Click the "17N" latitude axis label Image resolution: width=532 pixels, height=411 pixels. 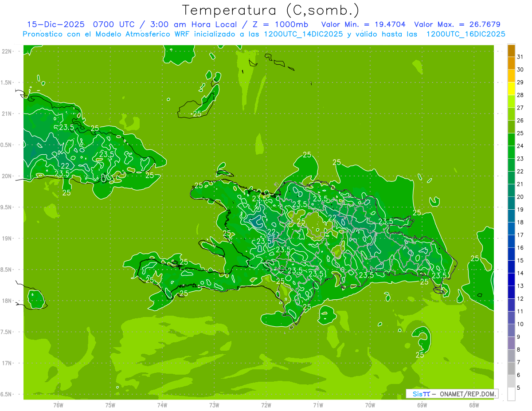(x=7, y=363)
